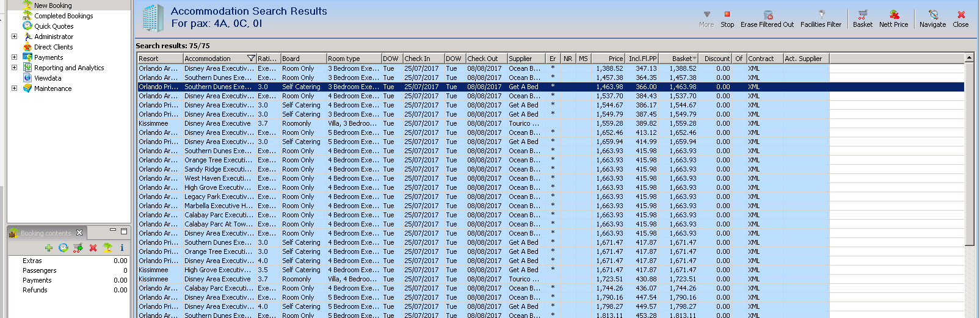980x318 pixels.
Task: Click the Payments dollar icon
Action: (x=27, y=57)
